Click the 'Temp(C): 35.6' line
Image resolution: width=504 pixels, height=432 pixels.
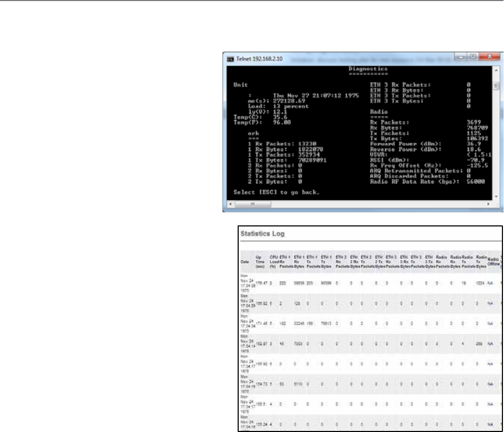pos(261,117)
